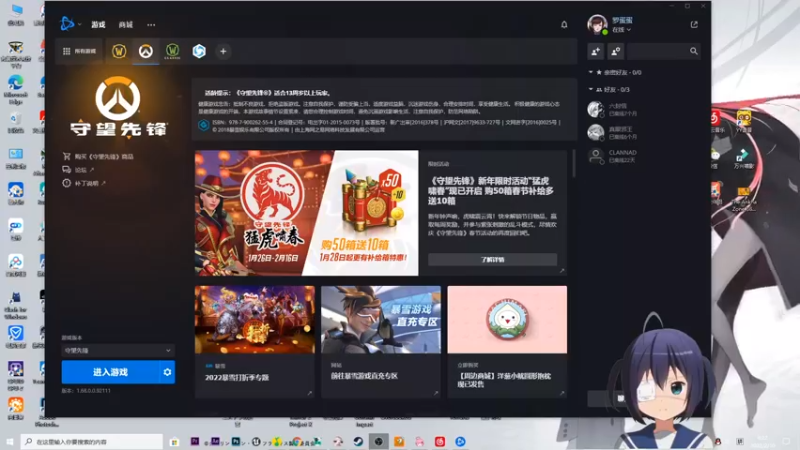Open the game version 守望先锋 dropdown
Screen dimensions: 800x450
click(118, 351)
